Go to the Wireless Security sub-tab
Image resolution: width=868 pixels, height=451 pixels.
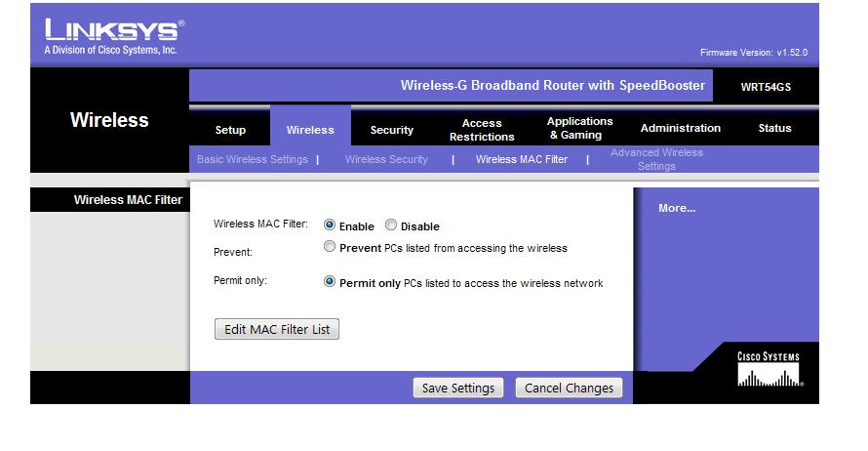click(x=386, y=159)
